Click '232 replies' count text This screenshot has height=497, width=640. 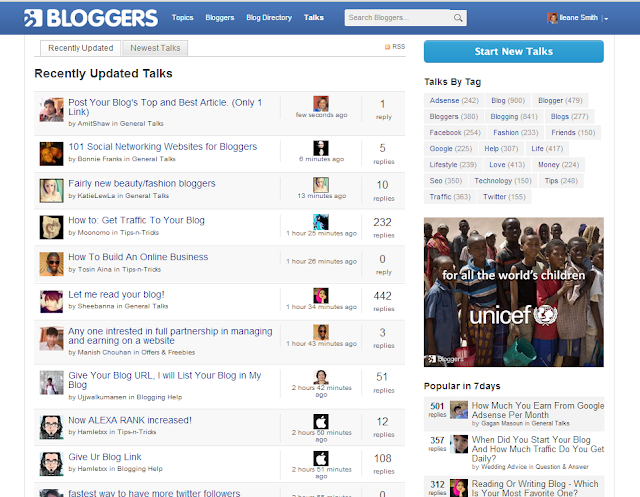[x=383, y=227]
